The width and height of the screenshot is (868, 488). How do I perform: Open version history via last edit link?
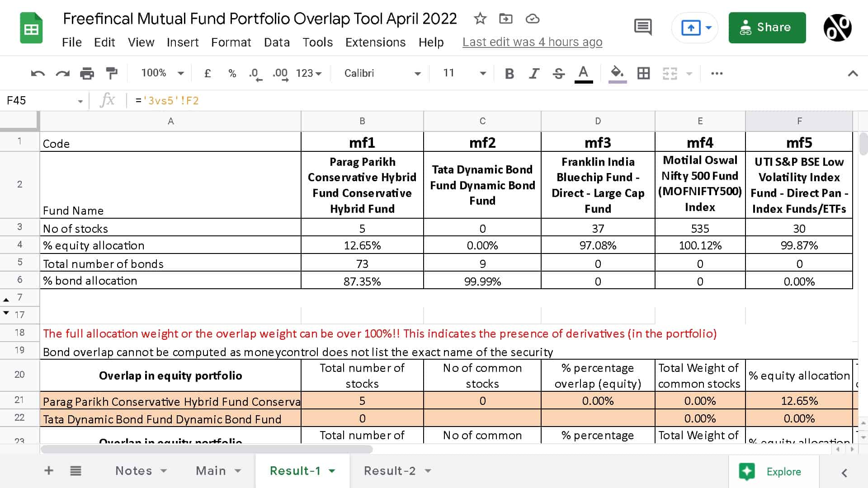[532, 42]
